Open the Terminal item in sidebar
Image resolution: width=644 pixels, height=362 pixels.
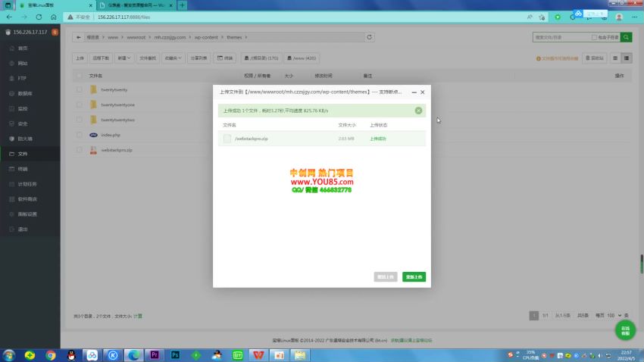(x=23, y=169)
